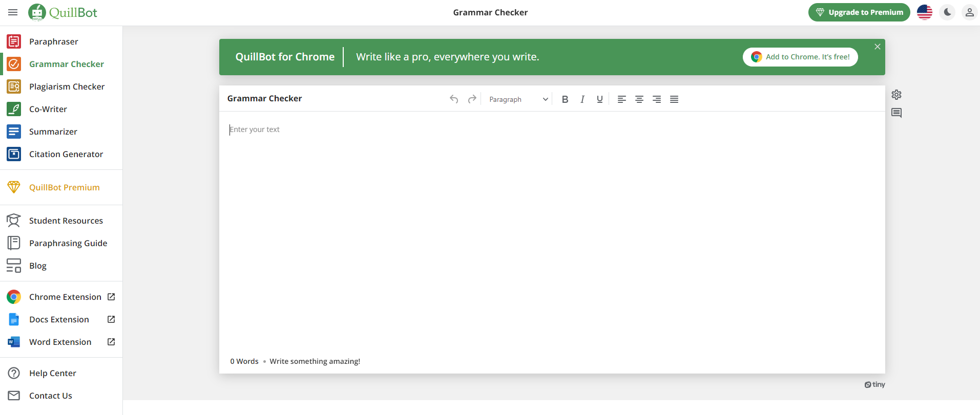Click the Plagiarism Checker icon
This screenshot has height=415, width=980.
click(14, 86)
